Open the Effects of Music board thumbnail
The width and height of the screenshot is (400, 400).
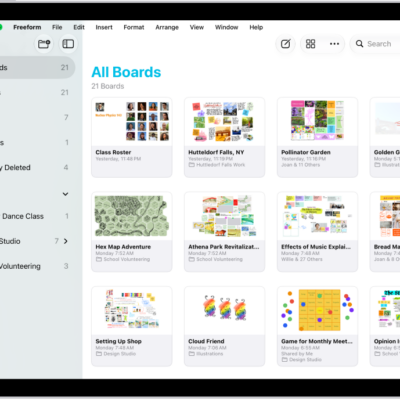coord(317,216)
